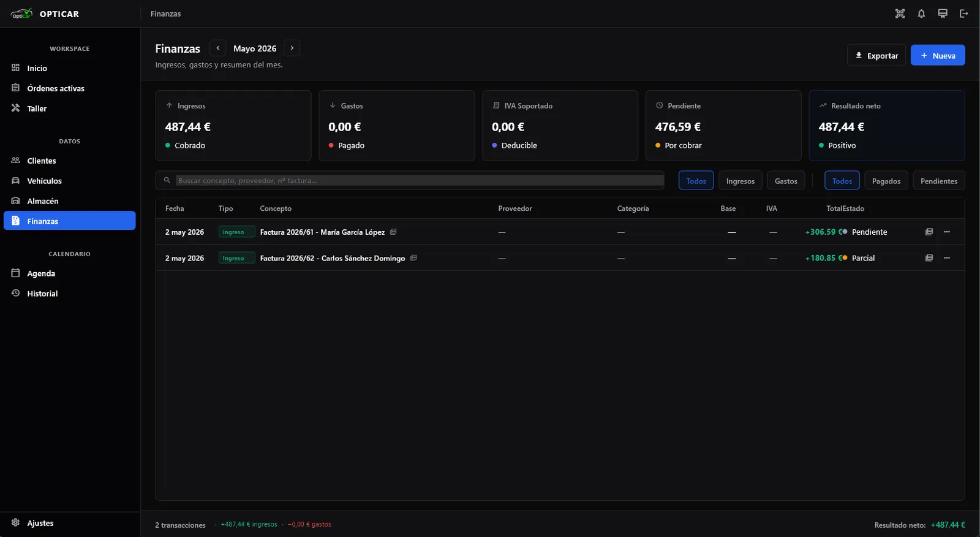Filter by Pendientes
Image resolution: width=980 pixels, height=537 pixels.
[x=939, y=181]
